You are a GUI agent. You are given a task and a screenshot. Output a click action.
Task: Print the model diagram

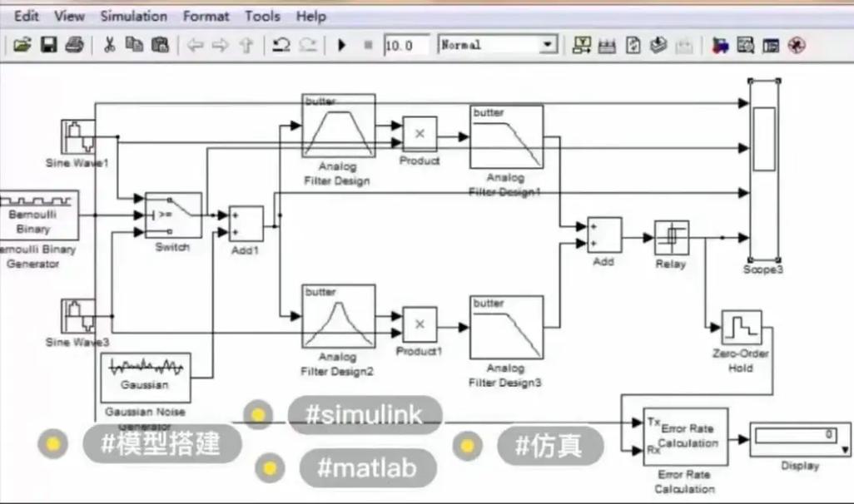point(74,46)
